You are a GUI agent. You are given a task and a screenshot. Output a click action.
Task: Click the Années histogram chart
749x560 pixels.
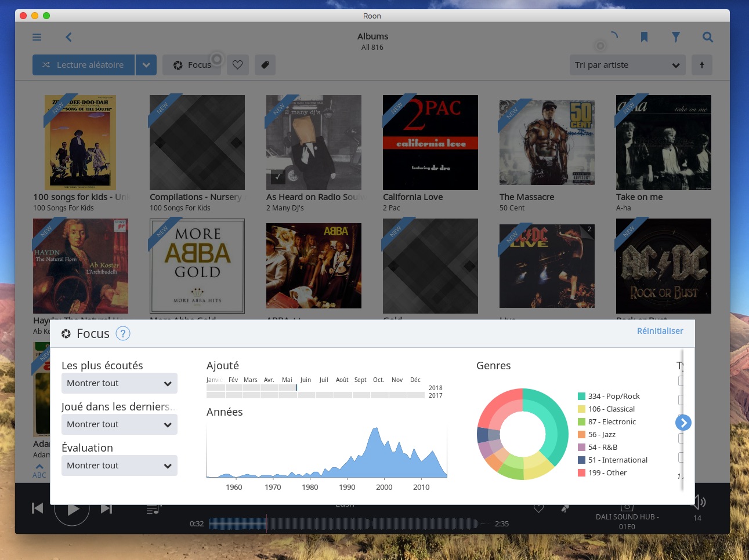coord(327,452)
